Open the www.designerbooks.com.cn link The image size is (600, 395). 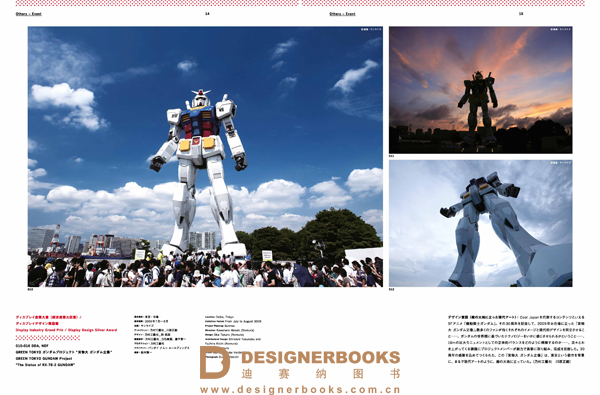pos(300,390)
